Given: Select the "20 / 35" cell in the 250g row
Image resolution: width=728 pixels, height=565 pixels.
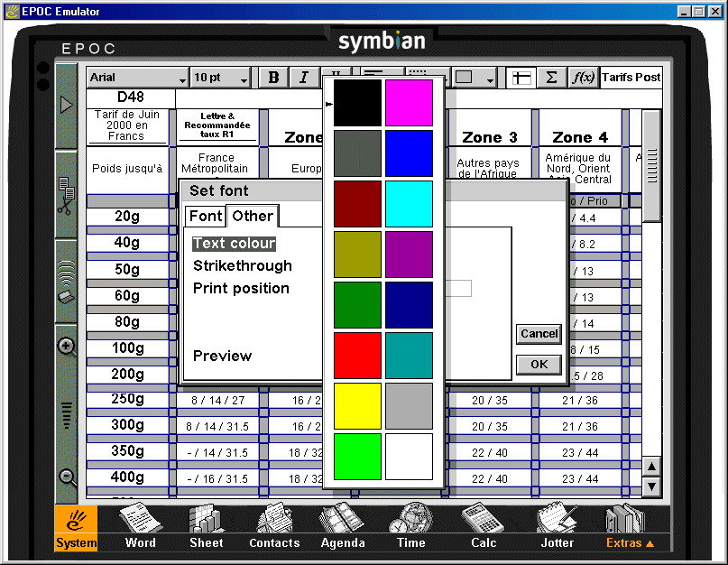Looking at the screenshot, I should pos(489,401).
